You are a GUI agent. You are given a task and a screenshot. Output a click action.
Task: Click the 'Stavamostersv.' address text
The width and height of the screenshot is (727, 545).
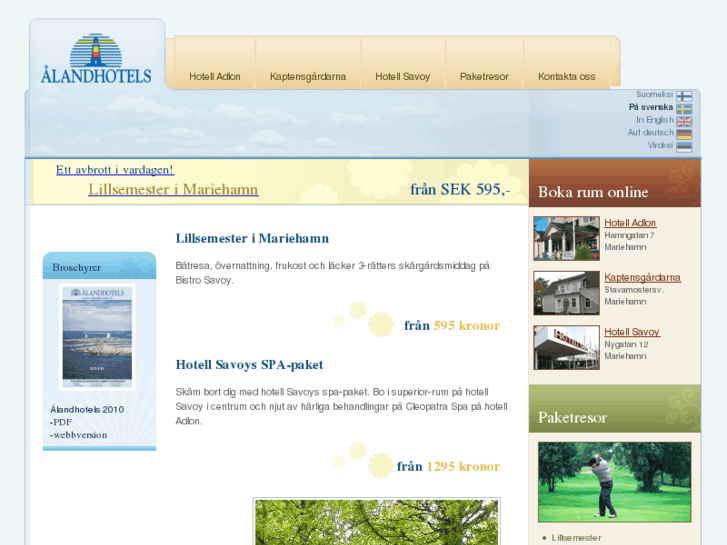(x=634, y=290)
